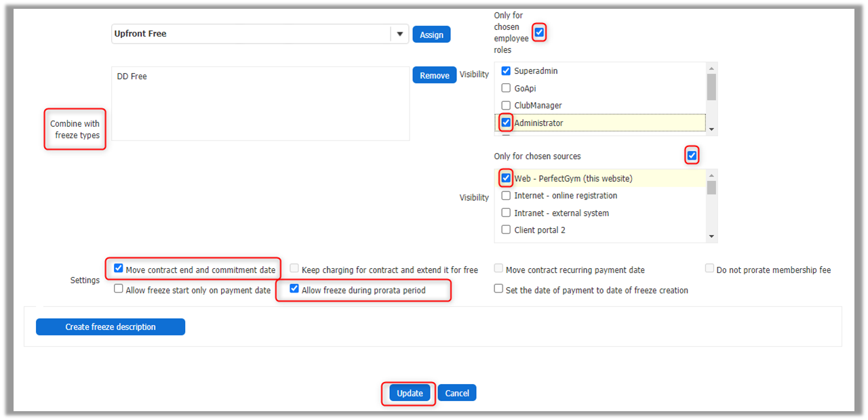Click the Remove button

434,75
